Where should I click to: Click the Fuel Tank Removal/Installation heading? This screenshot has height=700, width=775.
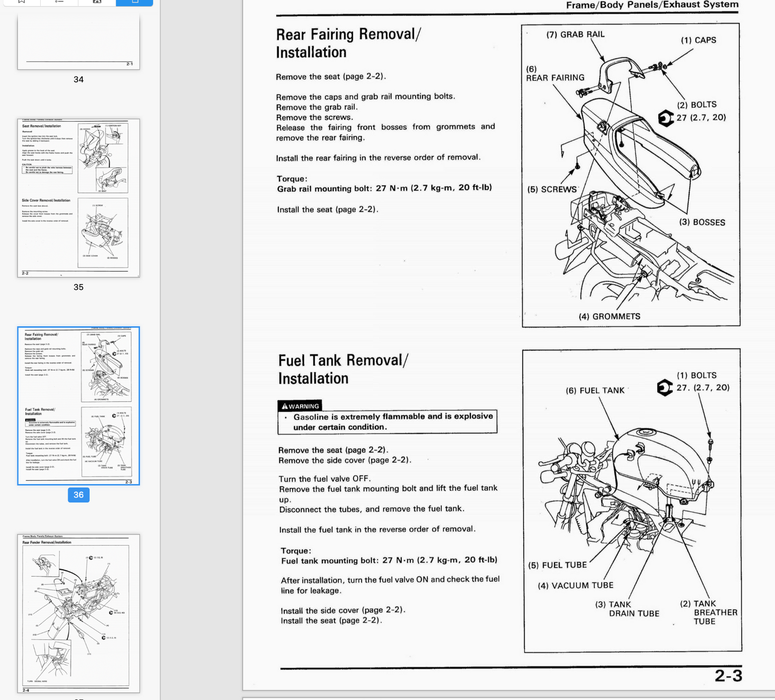[343, 369]
